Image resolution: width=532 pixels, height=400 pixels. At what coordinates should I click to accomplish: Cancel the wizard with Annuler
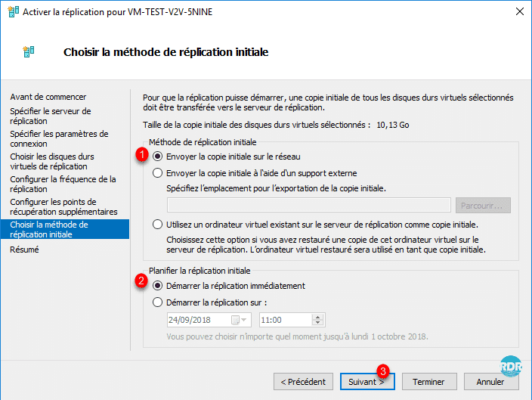click(491, 382)
